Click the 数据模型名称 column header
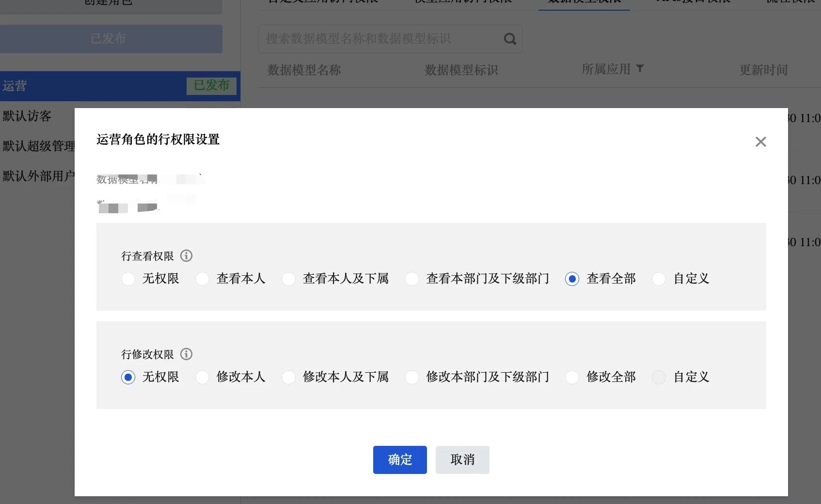The width and height of the screenshot is (821, 504). point(304,70)
